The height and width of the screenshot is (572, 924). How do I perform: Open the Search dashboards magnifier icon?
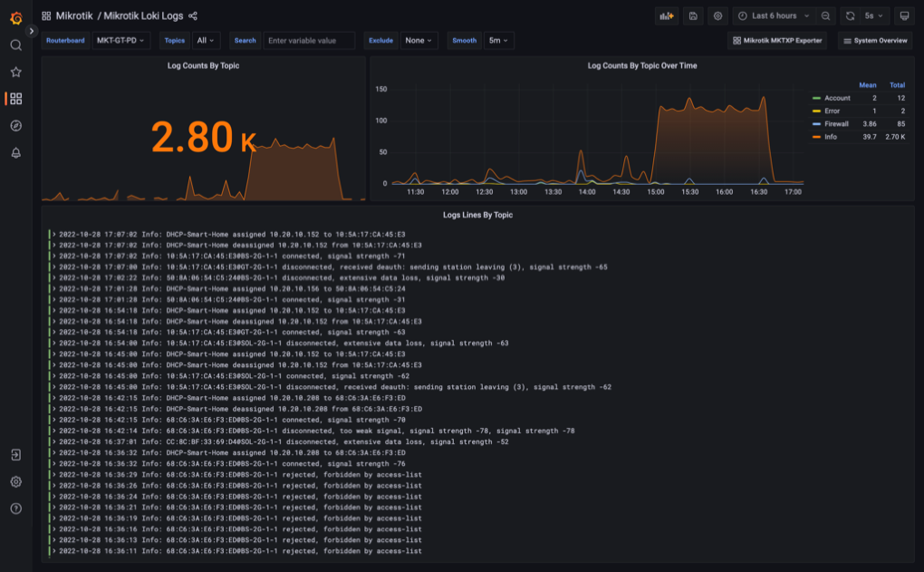(x=16, y=45)
